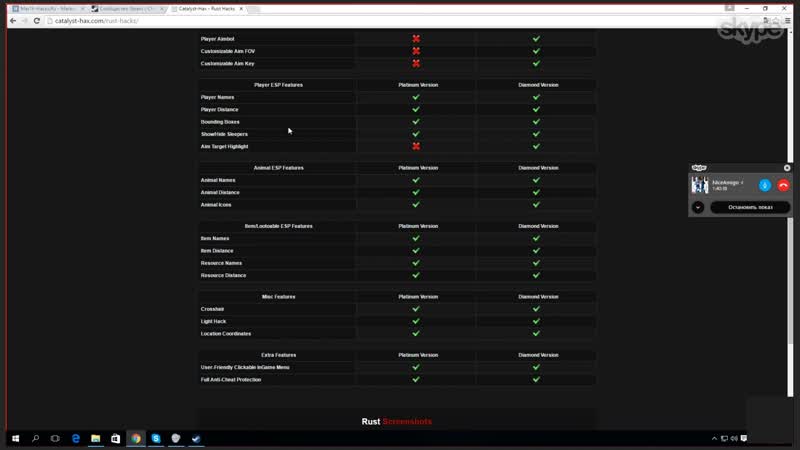Click the Animal ESP Features header
Screen dimensions: 800x450
279,168
